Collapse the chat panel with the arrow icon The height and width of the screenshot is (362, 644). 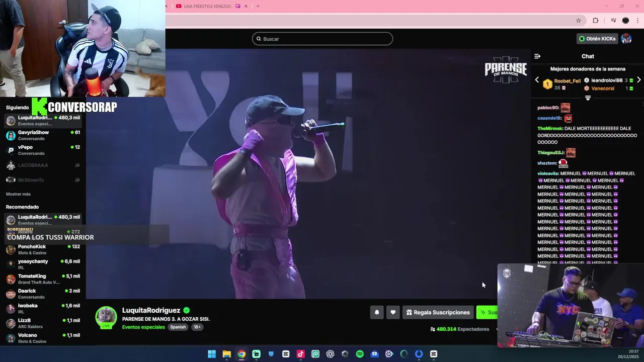(537, 56)
